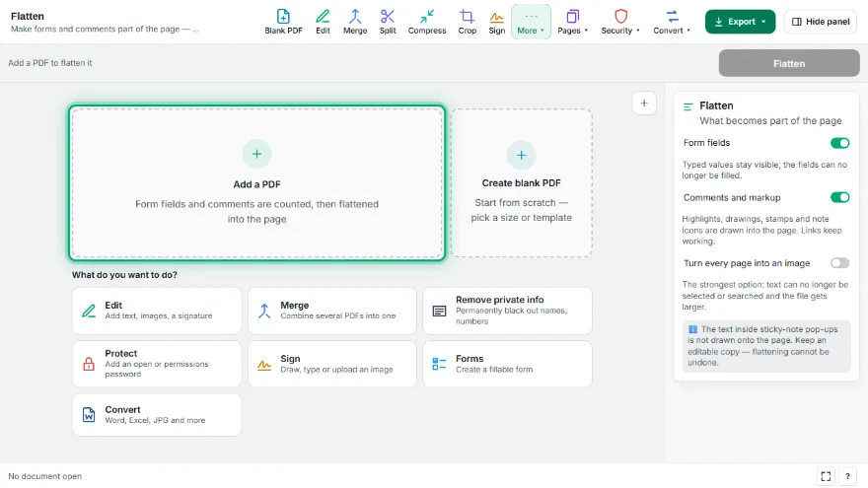868x488 pixels.
Task: Open the Merge tool in toolbar
Action: [x=355, y=22]
